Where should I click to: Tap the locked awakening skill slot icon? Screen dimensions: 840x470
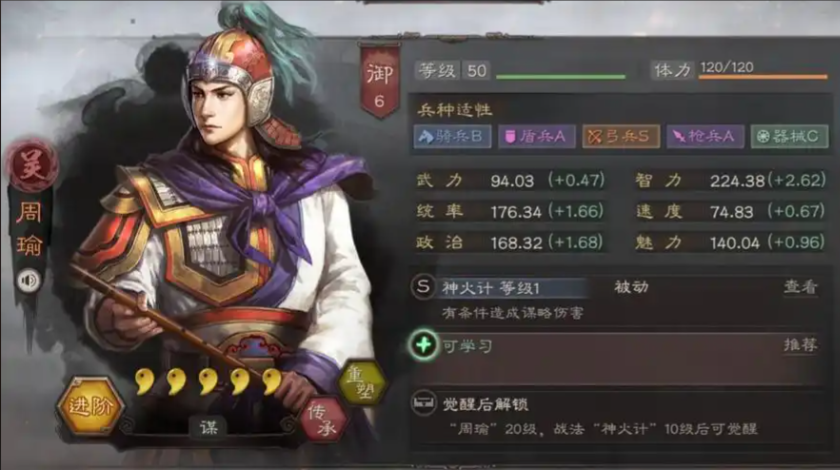click(424, 402)
